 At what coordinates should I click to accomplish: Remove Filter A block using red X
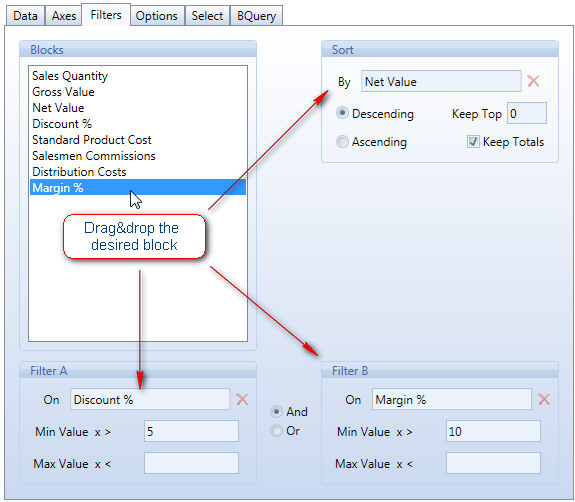pos(242,399)
